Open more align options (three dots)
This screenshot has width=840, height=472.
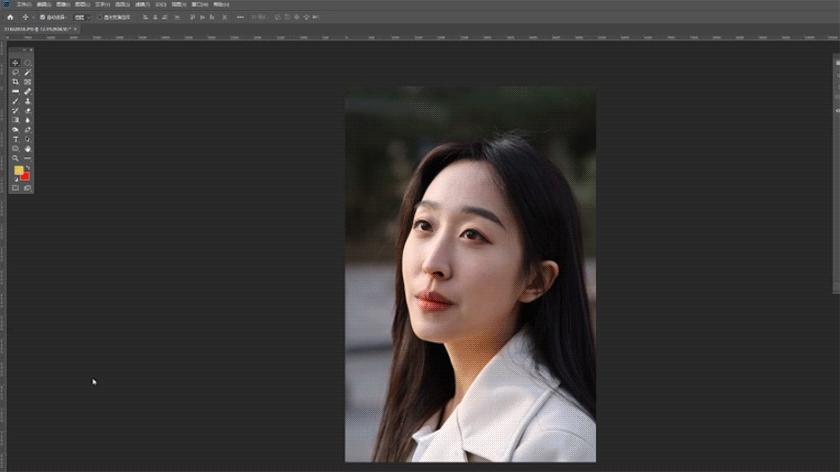[x=240, y=17]
